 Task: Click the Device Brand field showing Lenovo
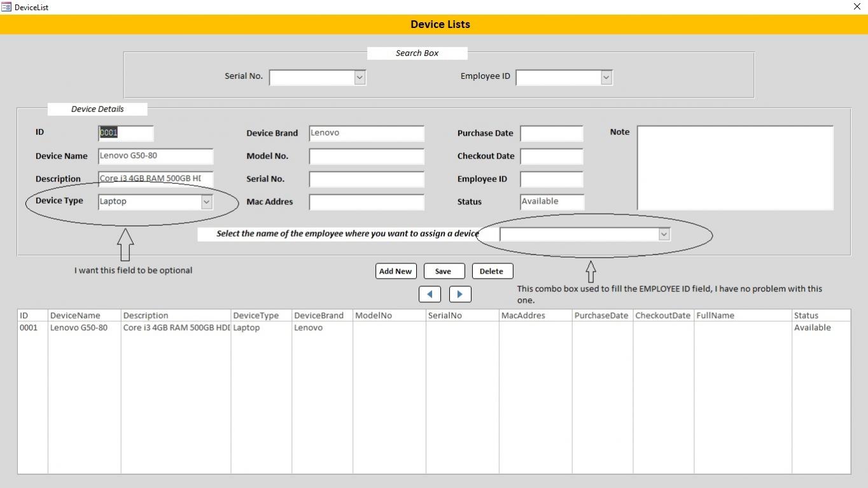pos(367,133)
